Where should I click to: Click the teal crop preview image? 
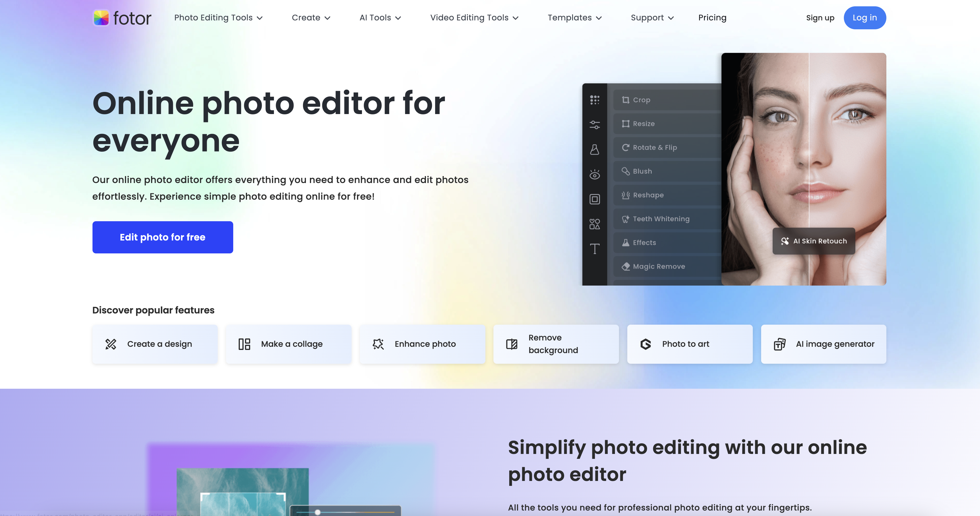[x=242, y=492]
